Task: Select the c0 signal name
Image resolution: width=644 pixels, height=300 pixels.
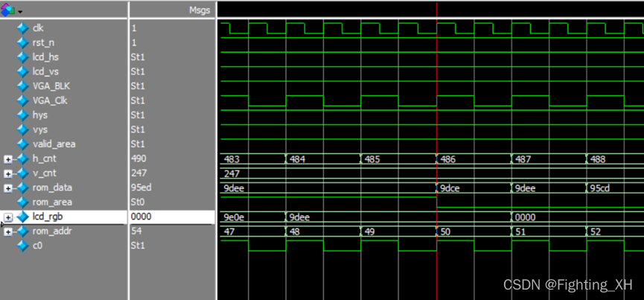Action: 37,246
